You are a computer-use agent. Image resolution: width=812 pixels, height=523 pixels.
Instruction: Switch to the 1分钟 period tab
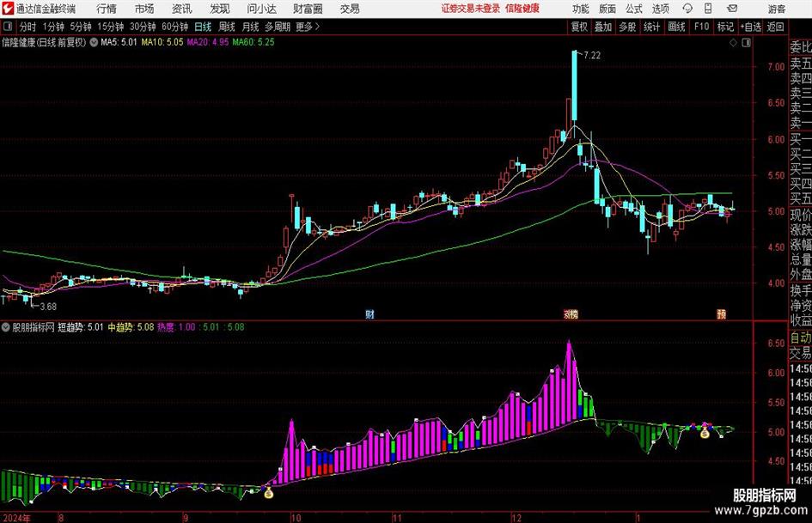(x=53, y=27)
